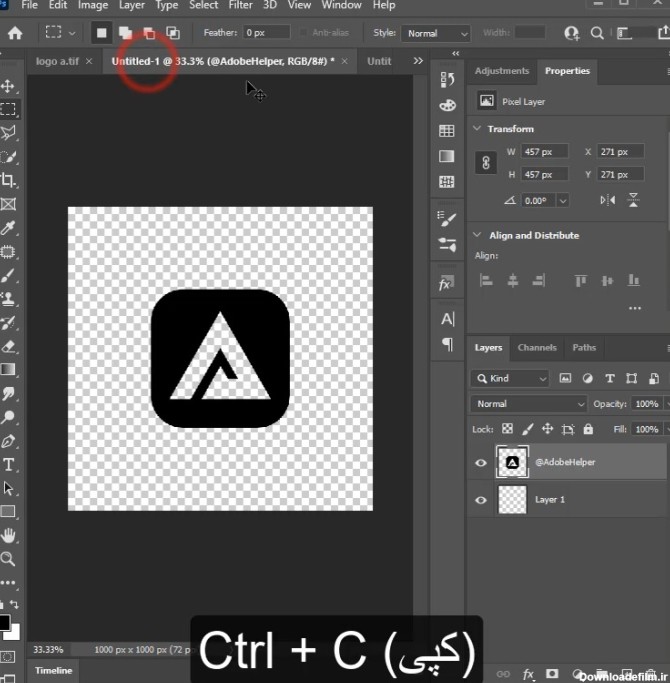This screenshot has width=670, height=683.
Task: Select the Move tool
Action: tap(8, 86)
